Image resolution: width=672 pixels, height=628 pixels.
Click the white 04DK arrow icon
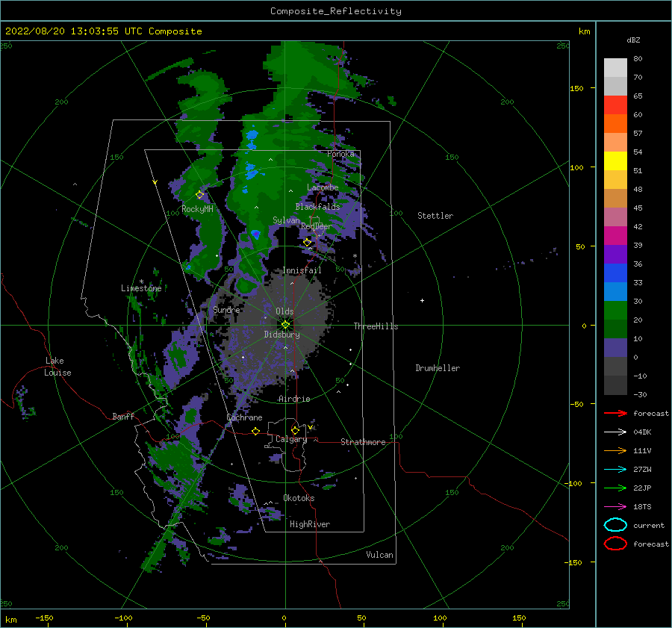(615, 432)
